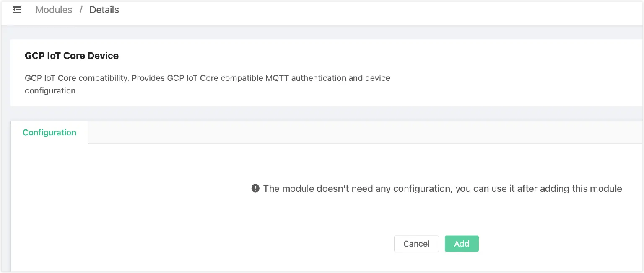Screen dimensions: 644x273
Task: Click the GCP IoT Core Device heading
Action: coord(72,56)
